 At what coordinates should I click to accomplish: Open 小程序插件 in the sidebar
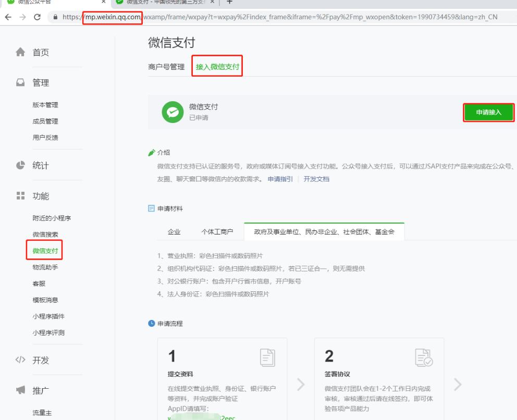[48, 316]
